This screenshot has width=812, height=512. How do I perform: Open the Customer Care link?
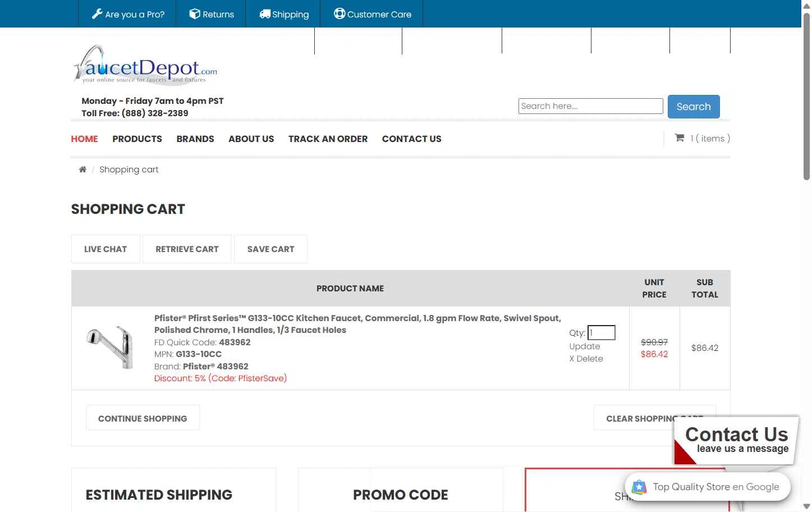(x=373, y=14)
